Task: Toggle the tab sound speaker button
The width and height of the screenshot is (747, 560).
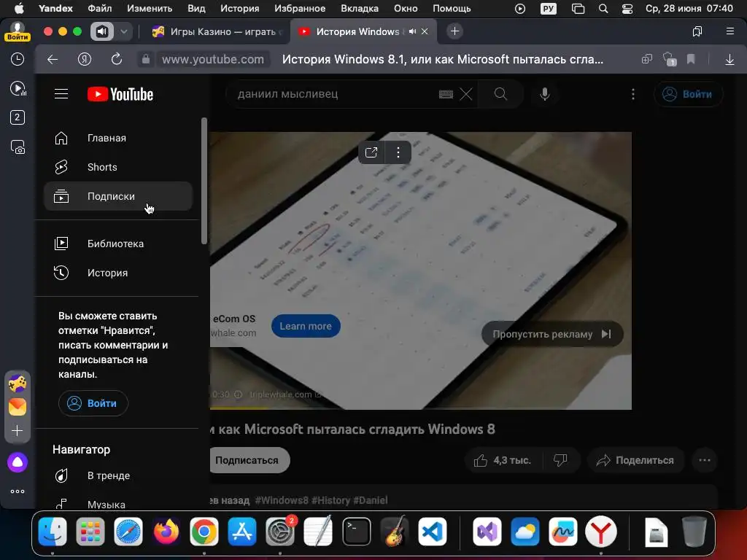Action: pos(102,32)
